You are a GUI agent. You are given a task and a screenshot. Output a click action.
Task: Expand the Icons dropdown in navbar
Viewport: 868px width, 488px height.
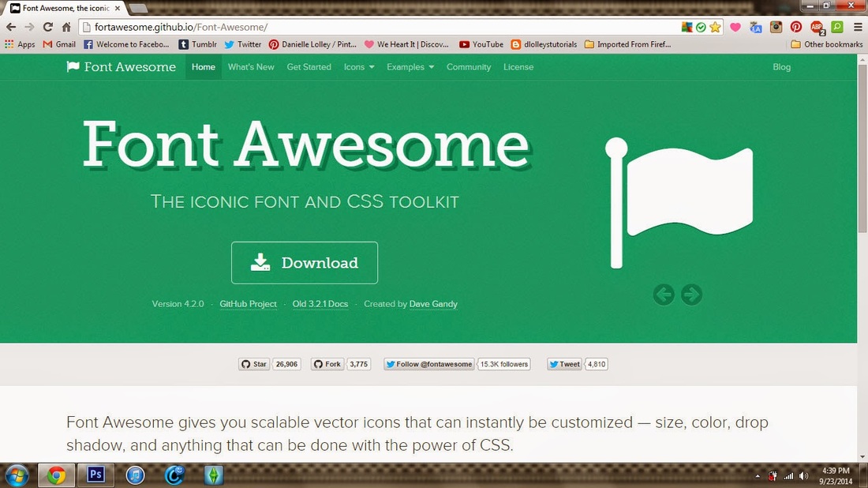[x=359, y=67]
